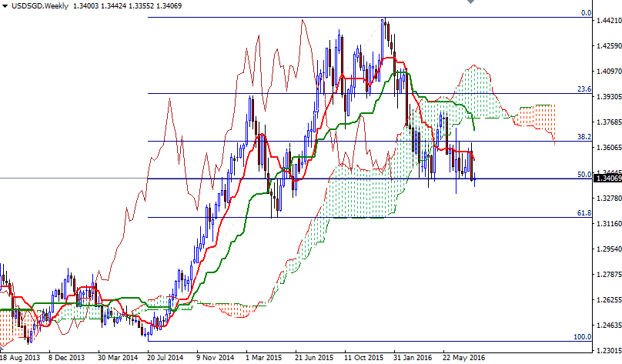The image size is (622, 364).
Task: Click the 1 Mar 2015 date label
Action: [264, 358]
